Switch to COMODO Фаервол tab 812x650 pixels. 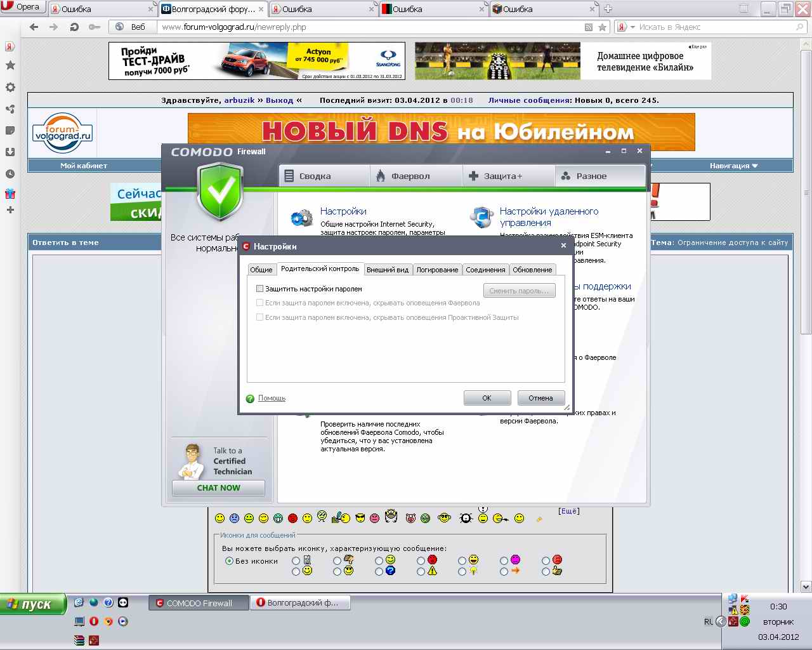coord(416,176)
